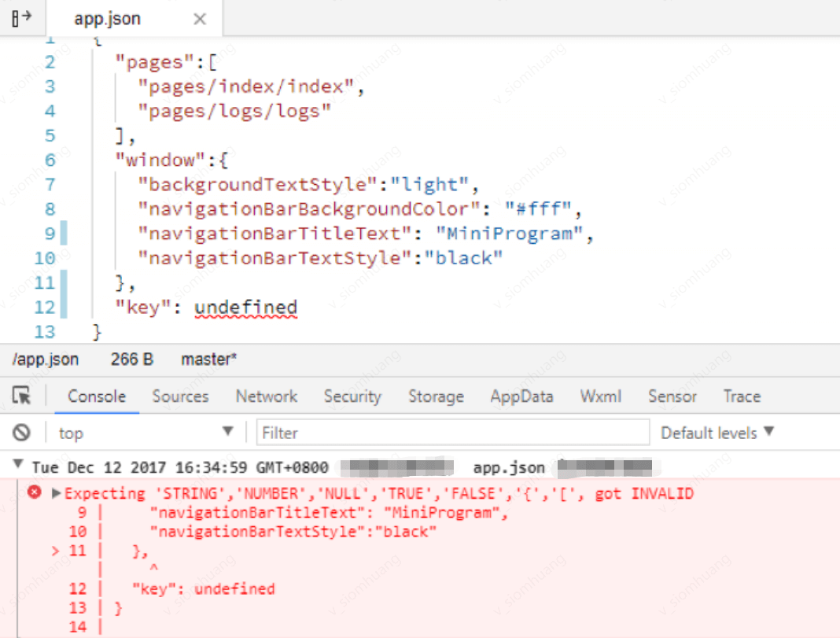Open the top context dropdown
Viewport: 840px width, 638px height.
coord(146,433)
